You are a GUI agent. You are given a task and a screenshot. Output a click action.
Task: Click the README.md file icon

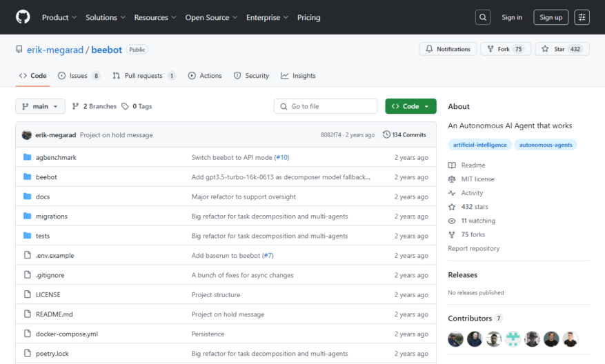click(27, 314)
